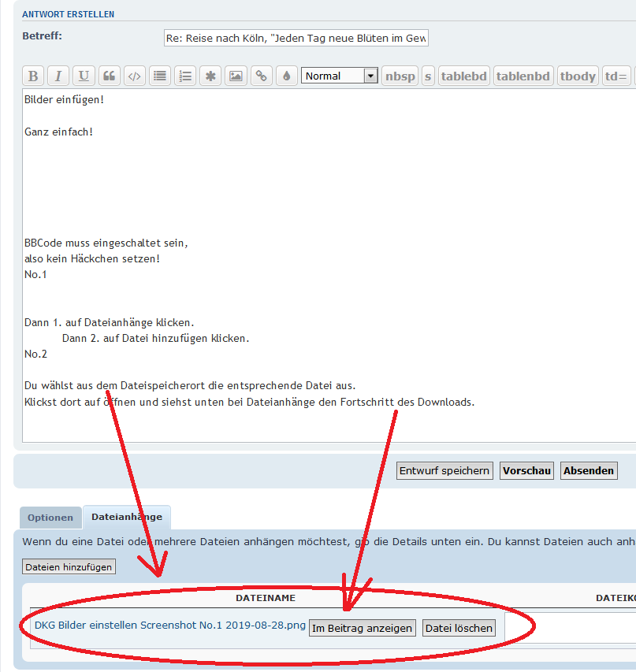Click the nbsp toolbar button

point(400,76)
